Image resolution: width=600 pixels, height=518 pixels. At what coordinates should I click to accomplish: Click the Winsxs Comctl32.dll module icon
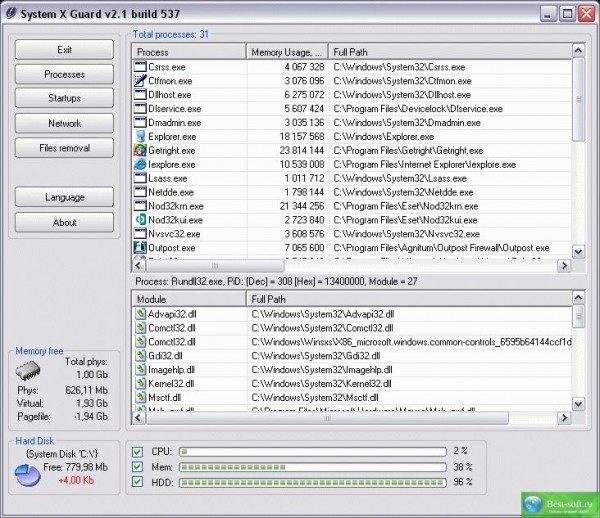pyautogui.click(x=140, y=342)
